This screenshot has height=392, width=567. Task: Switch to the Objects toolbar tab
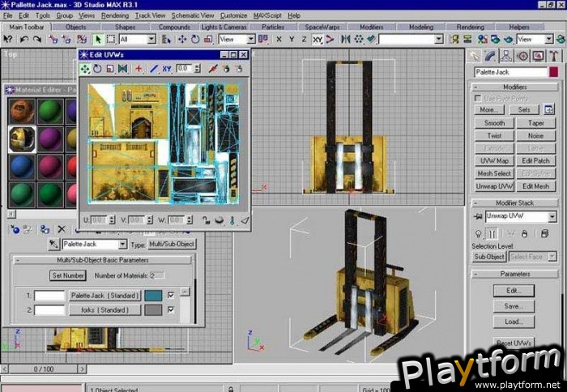[x=75, y=27]
